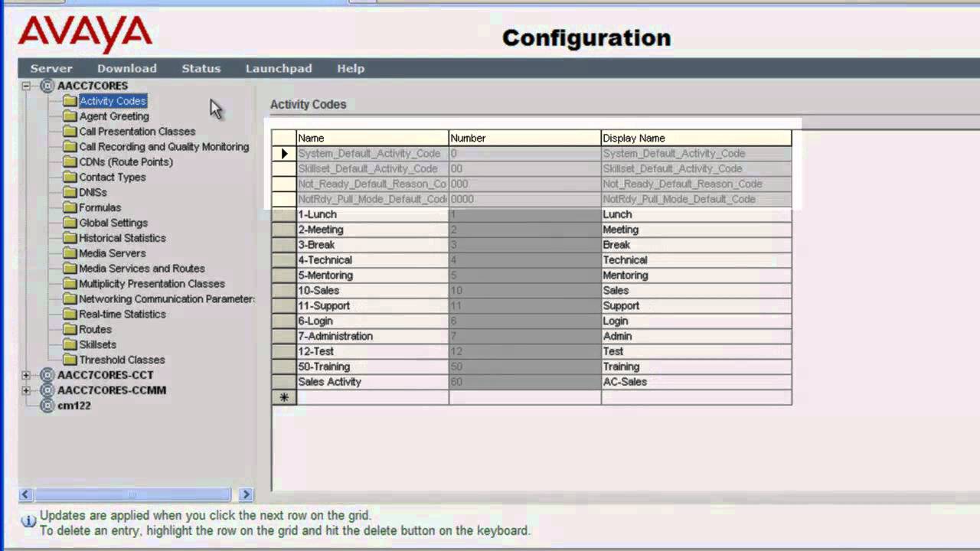Screen dimensions: 980x551
Task: Click the Real-time Statistics folder icon
Action: [70, 314]
